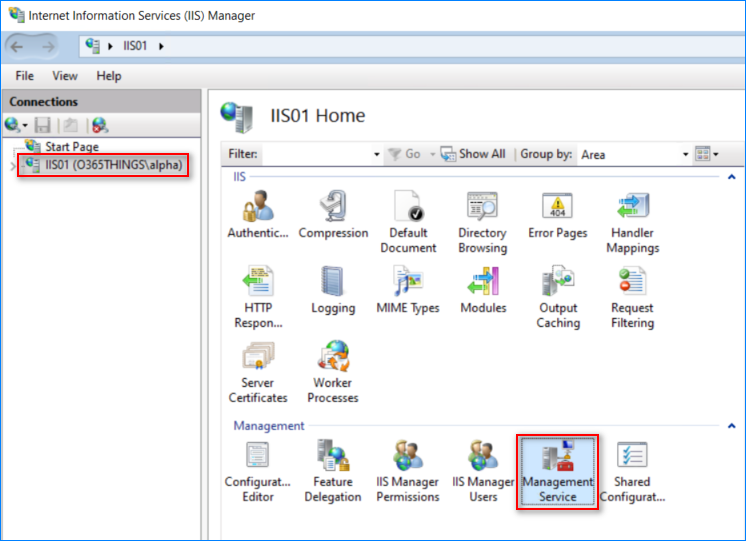Click the IIS Manager title bar icon
Image resolution: width=746 pixels, height=541 pixels.
pos(16,14)
